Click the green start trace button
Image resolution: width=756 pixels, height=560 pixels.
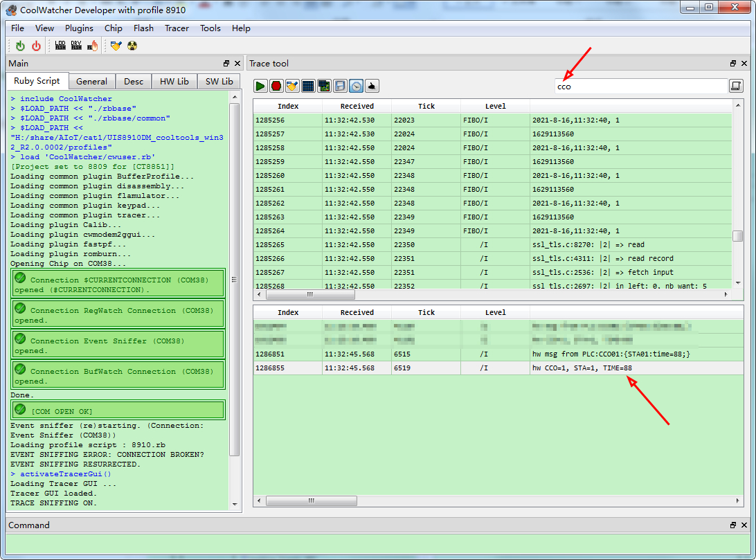pyautogui.click(x=260, y=86)
